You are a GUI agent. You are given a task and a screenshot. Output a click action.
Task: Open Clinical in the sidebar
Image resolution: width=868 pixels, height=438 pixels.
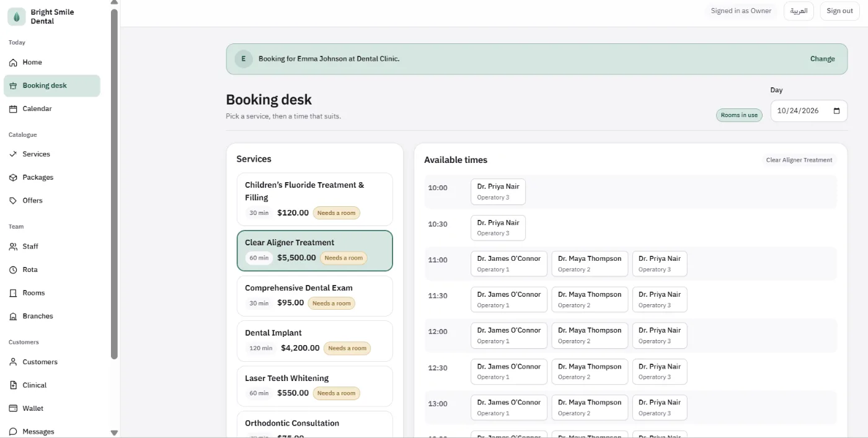point(52,385)
